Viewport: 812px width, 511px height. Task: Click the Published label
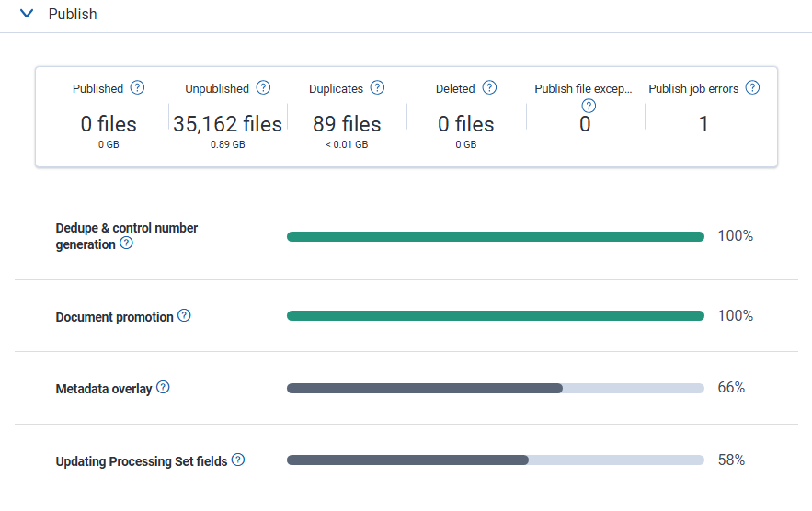click(97, 88)
